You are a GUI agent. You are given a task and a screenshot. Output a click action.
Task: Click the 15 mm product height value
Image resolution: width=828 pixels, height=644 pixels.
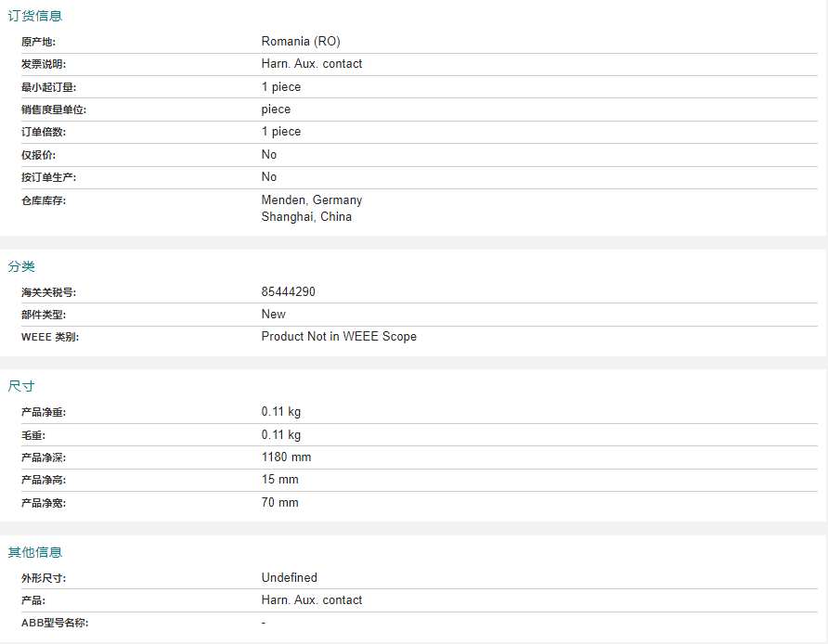280,480
